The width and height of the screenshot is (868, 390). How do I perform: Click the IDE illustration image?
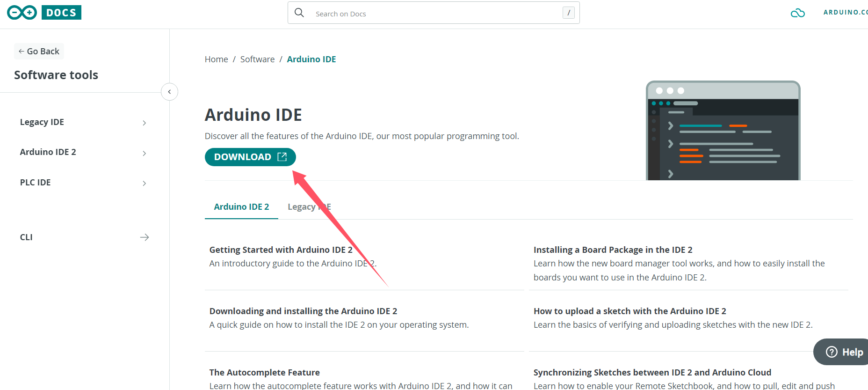pos(723,131)
